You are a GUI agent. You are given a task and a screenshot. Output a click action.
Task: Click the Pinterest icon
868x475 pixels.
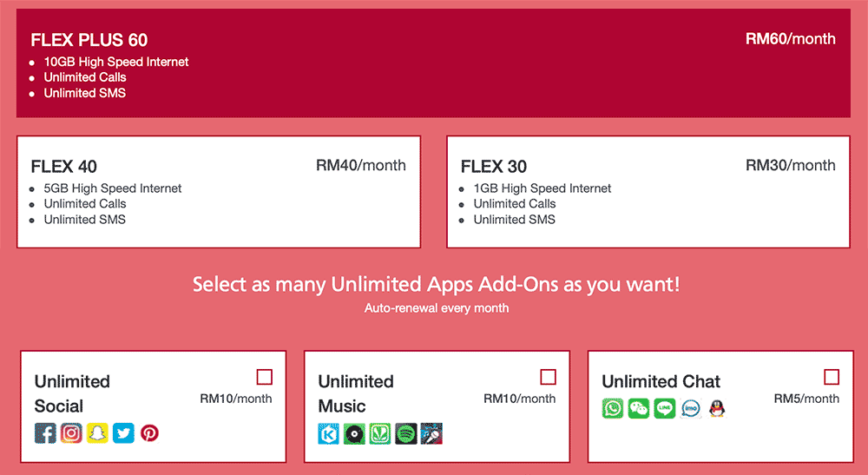click(149, 432)
